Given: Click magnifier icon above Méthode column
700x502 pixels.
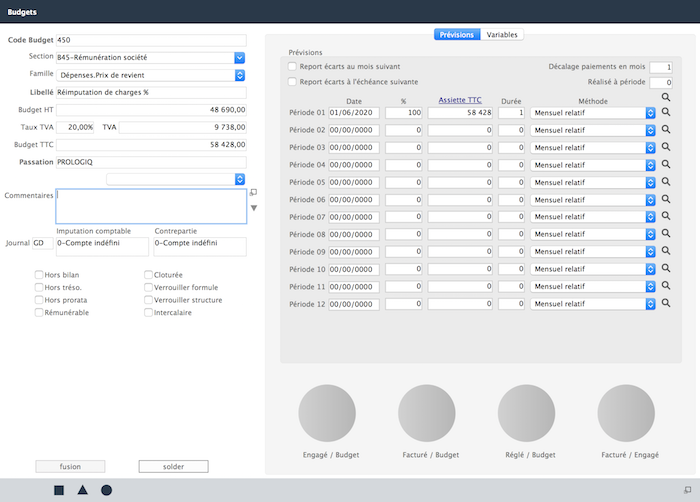Looking at the screenshot, I should [666, 97].
